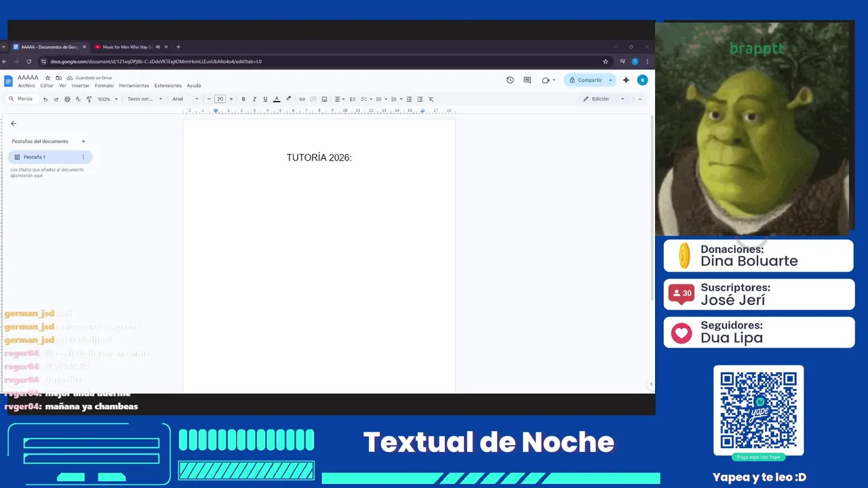This screenshot has width=868, height=488.
Task: Run spelling and grammar check icon
Action: [78, 99]
